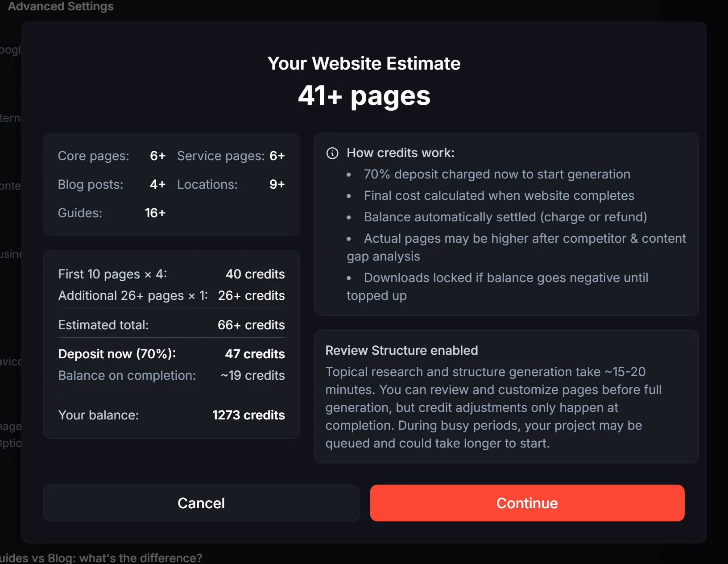Click the '1273 credits' balance amount
Screen dimensions: 728x564
pyautogui.click(x=248, y=415)
